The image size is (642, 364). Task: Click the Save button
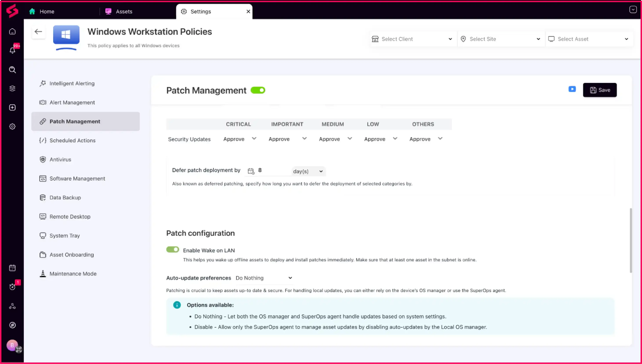(x=600, y=90)
